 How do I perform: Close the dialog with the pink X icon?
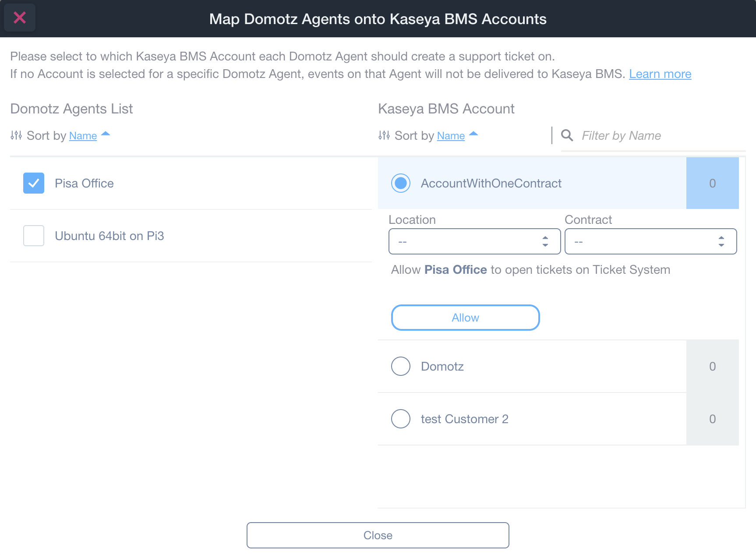pos(20,18)
